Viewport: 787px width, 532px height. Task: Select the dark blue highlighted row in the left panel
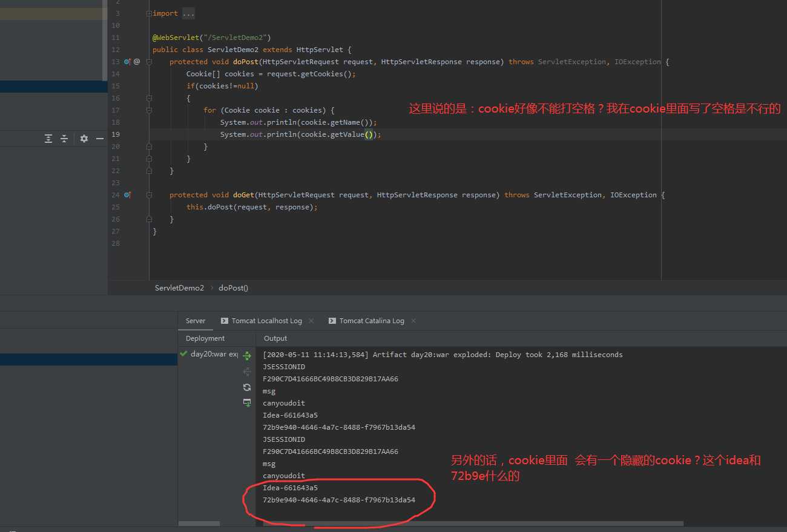(54, 86)
